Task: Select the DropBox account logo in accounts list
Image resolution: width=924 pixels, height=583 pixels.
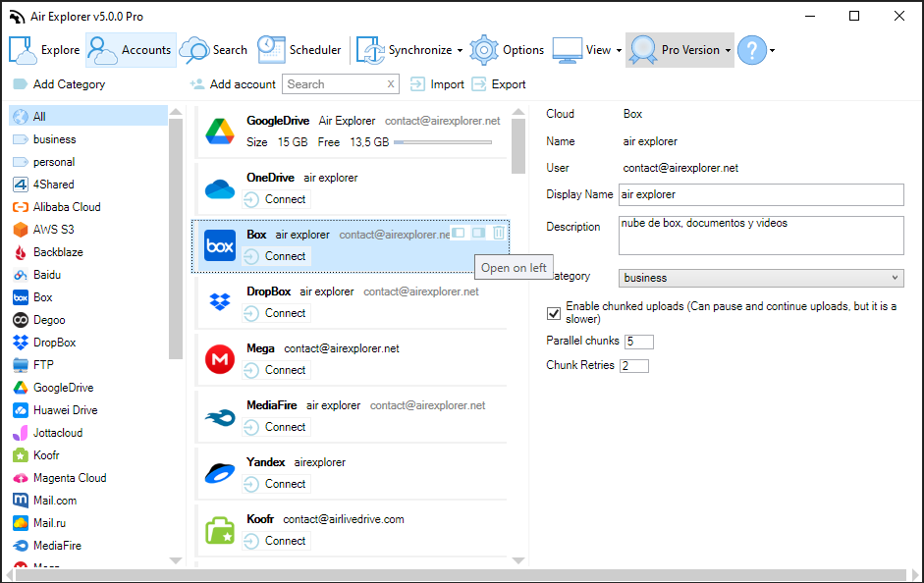Action: coord(220,302)
